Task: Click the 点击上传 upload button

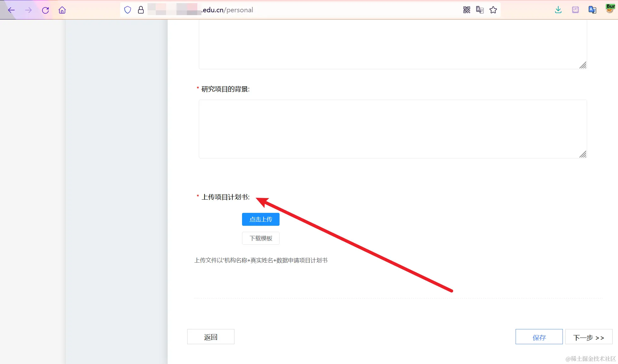Action: (261, 219)
